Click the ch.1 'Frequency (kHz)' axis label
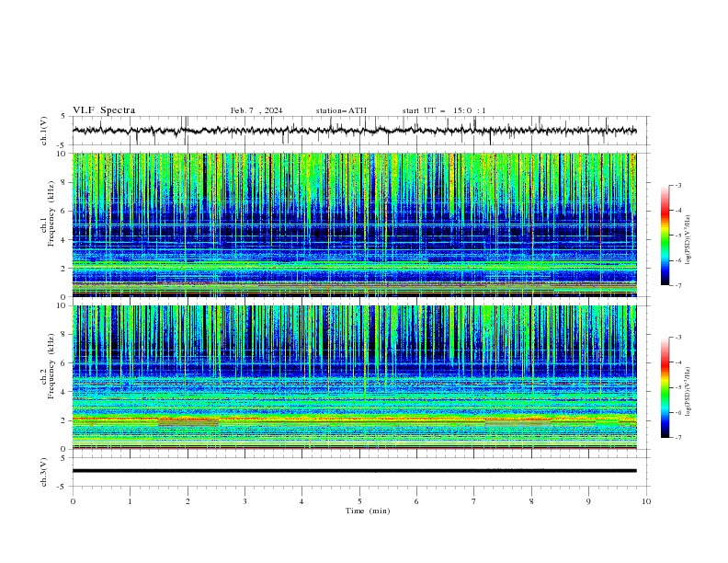Screen dimensions: 728x563 pos(51,213)
